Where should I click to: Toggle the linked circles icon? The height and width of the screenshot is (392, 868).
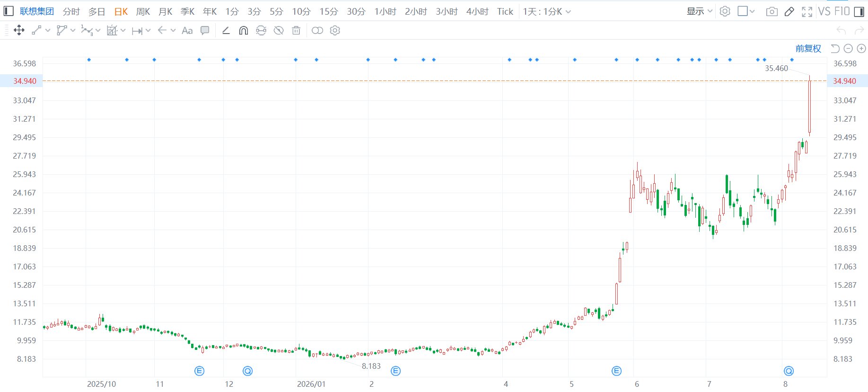coord(317,30)
